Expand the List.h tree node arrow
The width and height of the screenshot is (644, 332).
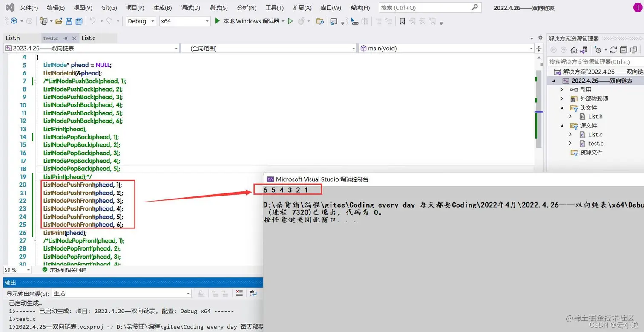tap(570, 116)
